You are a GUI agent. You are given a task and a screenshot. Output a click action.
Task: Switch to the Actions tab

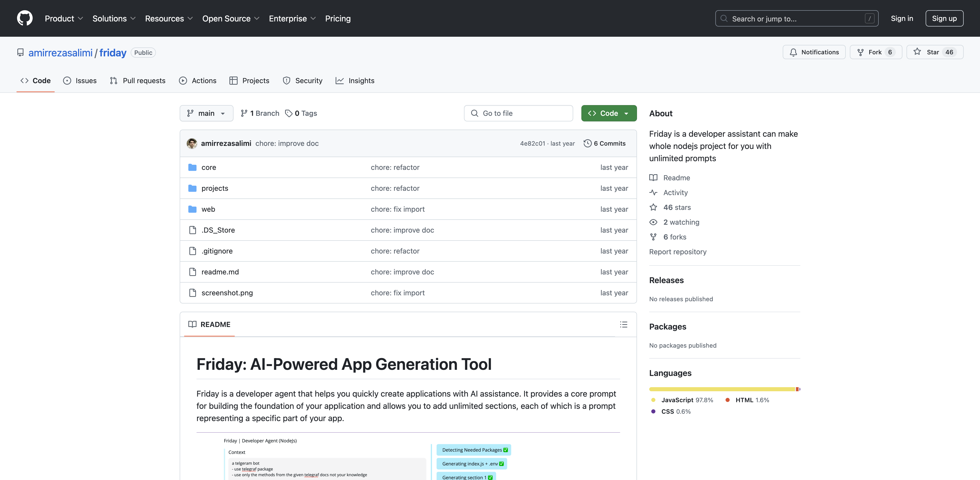coord(198,81)
